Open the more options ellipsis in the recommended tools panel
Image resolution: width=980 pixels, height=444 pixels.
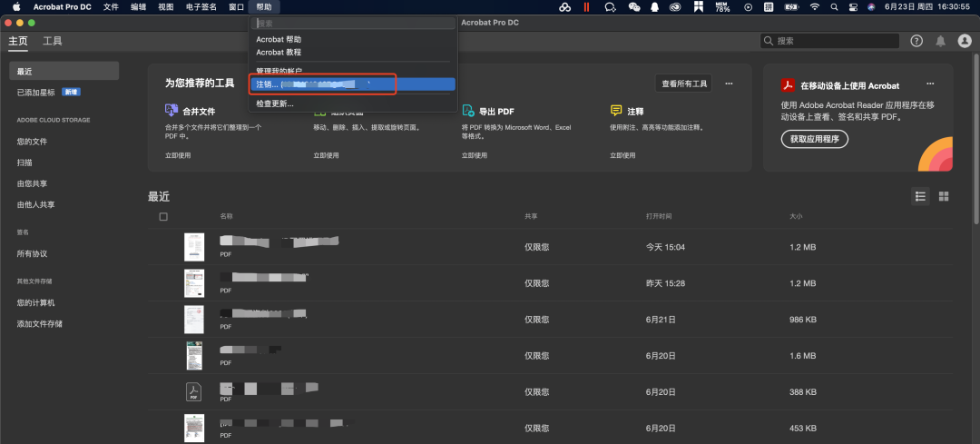(729, 84)
